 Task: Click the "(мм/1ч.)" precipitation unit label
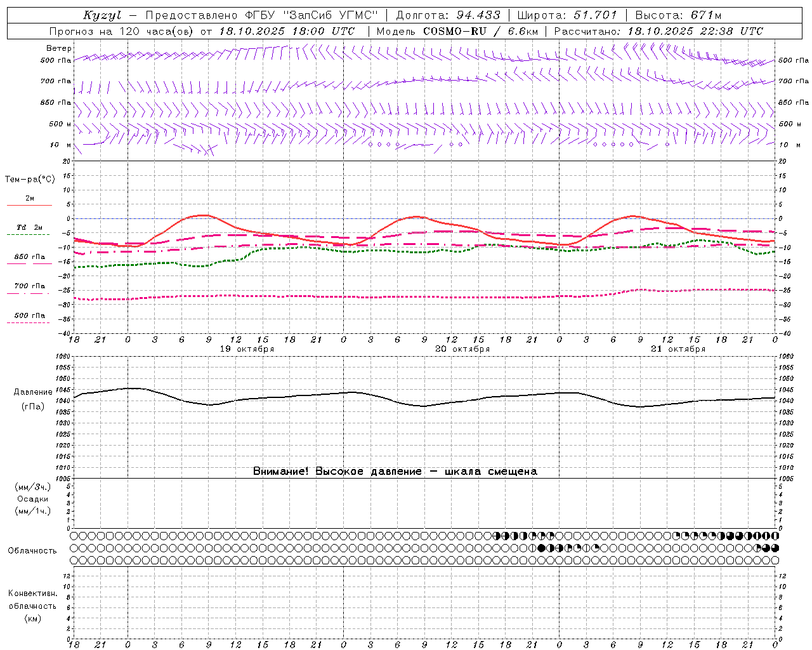(x=33, y=511)
